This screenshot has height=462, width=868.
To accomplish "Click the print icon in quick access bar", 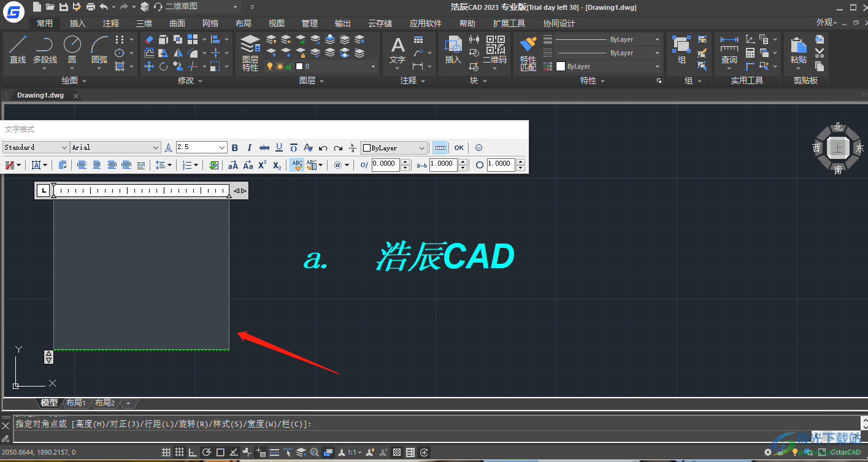I will (91, 7).
